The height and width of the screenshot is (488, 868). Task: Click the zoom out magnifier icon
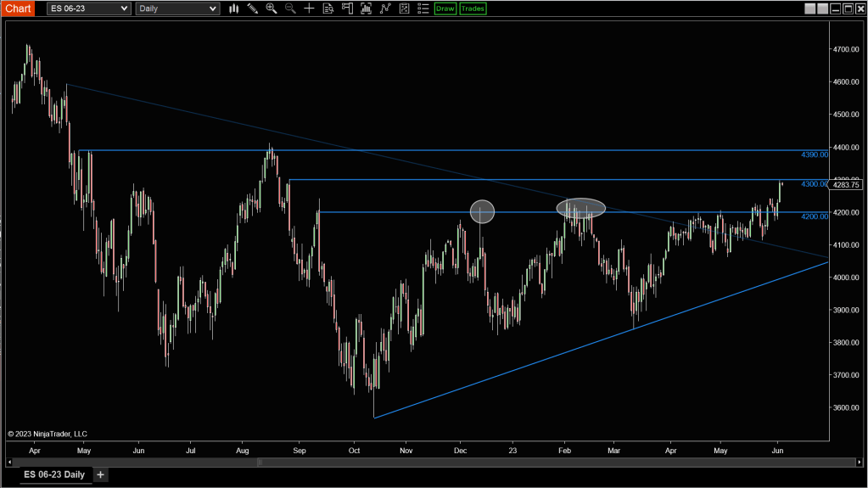[x=290, y=8]
